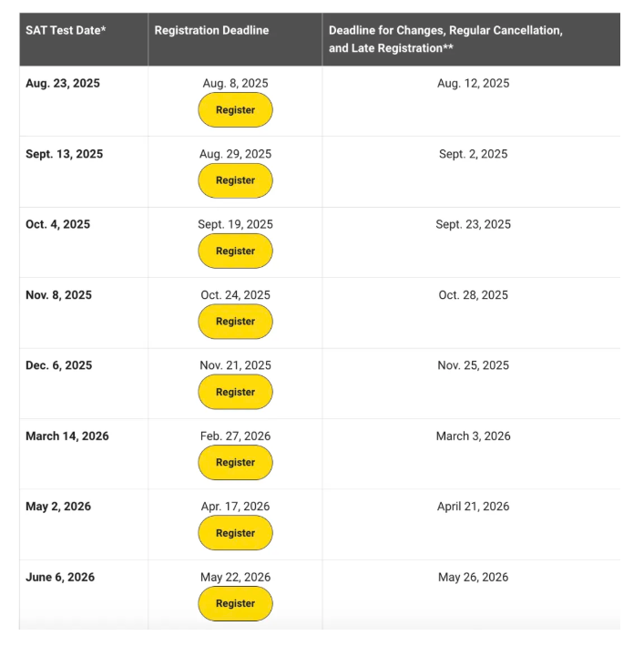Click the late deadline Aug. 12, 2025
Image resolution: width=644 pixels, height=646 pixels.
473,84
